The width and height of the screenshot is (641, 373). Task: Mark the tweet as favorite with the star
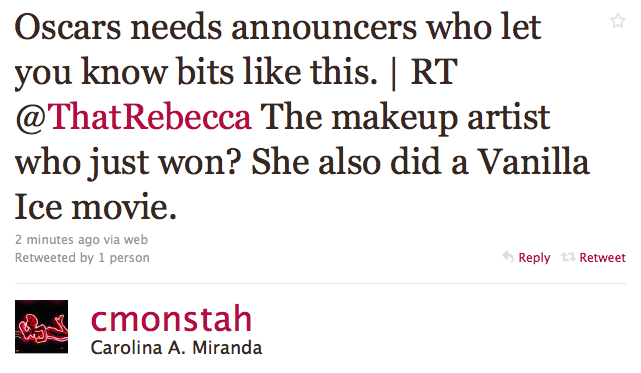tap(617, 20)
